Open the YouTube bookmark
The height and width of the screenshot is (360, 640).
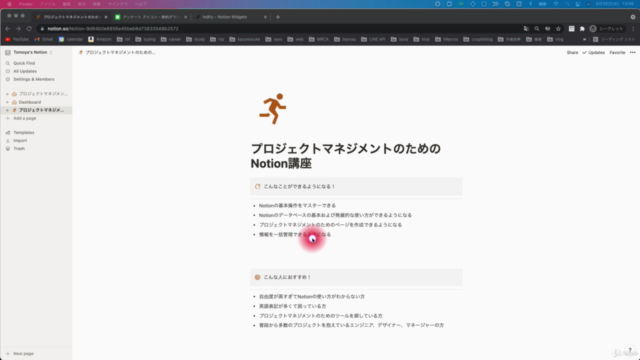click(x=17, y=39)
